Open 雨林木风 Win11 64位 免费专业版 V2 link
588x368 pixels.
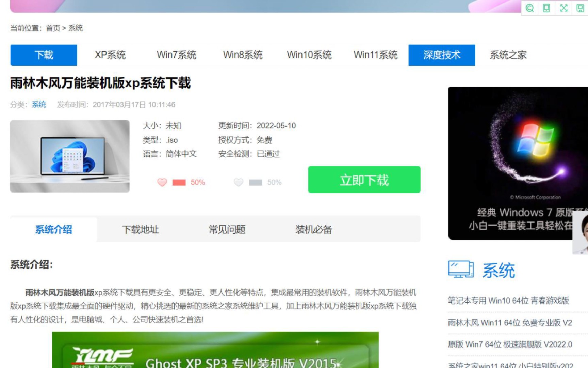click(509, 323)
